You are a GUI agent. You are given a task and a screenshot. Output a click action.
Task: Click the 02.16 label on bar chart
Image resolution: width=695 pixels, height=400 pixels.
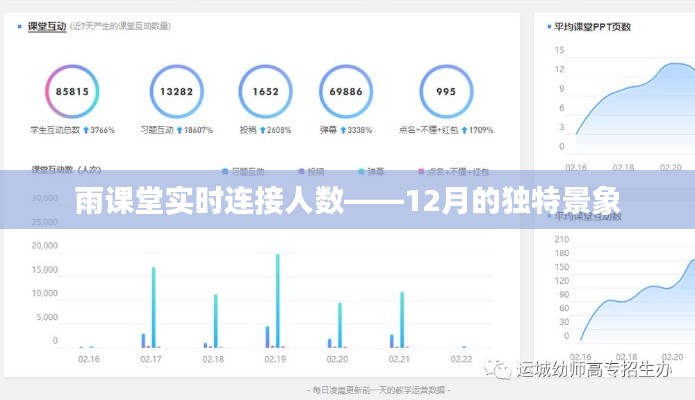click(89, 359)
